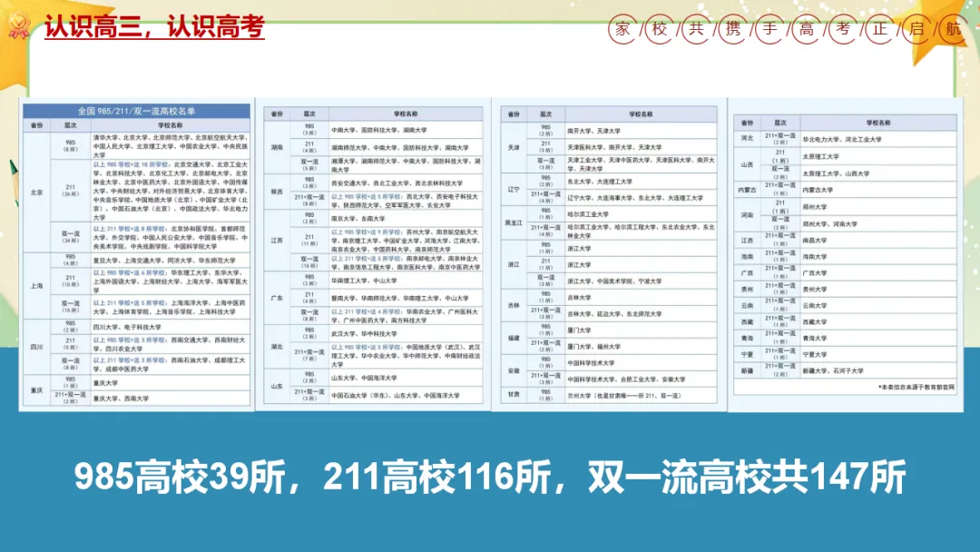Click the 湖北 province cell
This screenshot has height=552, width=980.
[277, 346]
